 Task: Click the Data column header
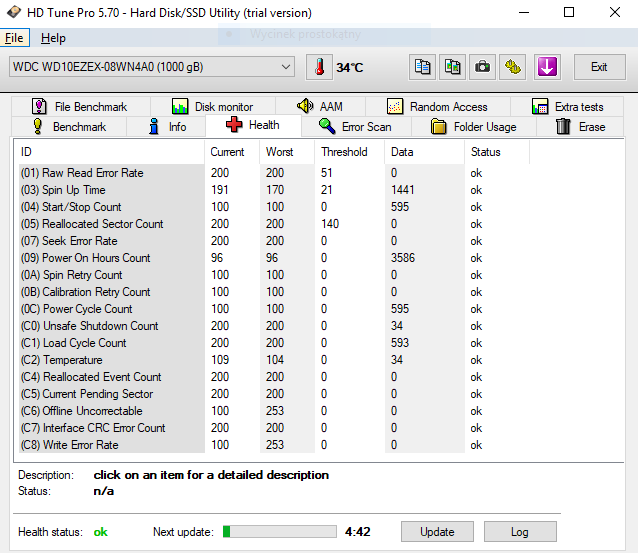424,152
